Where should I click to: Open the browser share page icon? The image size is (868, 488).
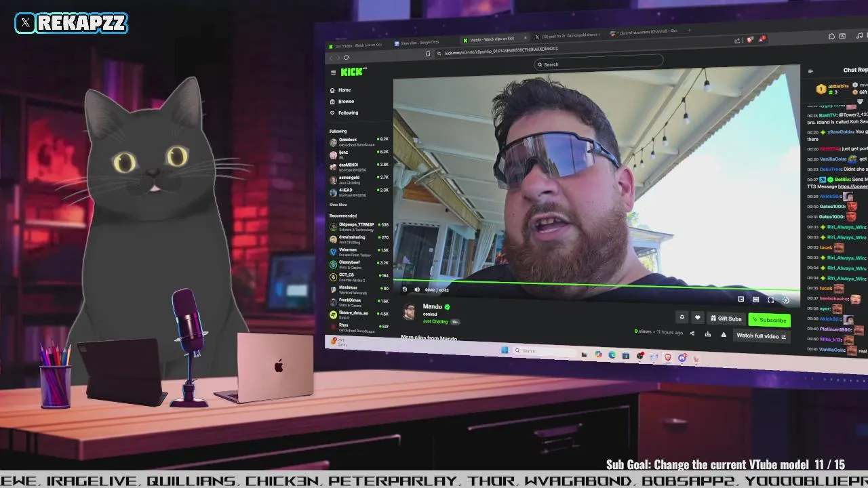[x=737, y=41]
